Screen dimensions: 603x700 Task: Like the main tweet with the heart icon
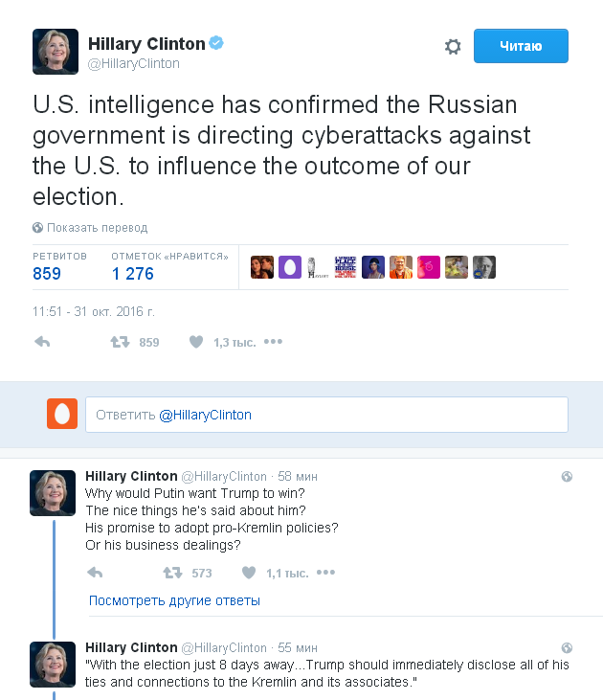196,342
